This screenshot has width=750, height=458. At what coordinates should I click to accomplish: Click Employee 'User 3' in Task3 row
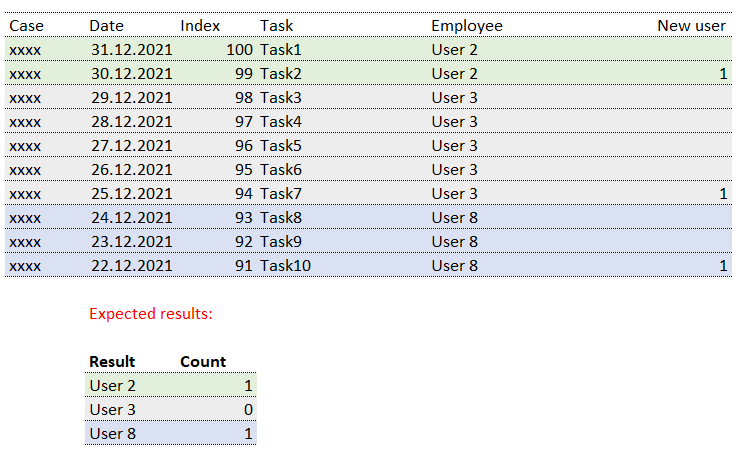click(454, 98)
